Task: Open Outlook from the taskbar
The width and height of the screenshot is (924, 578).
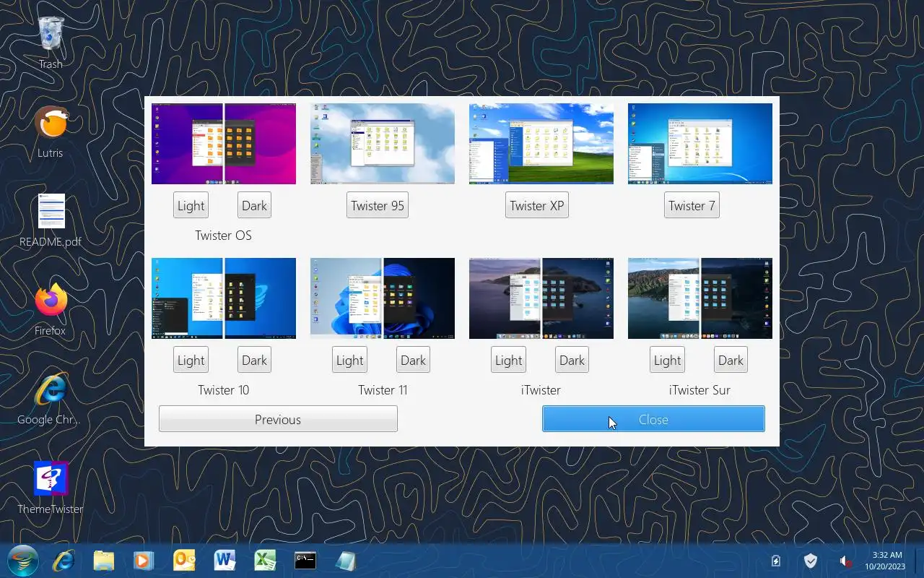Action: pyautogui.click(x=185, y=561)
